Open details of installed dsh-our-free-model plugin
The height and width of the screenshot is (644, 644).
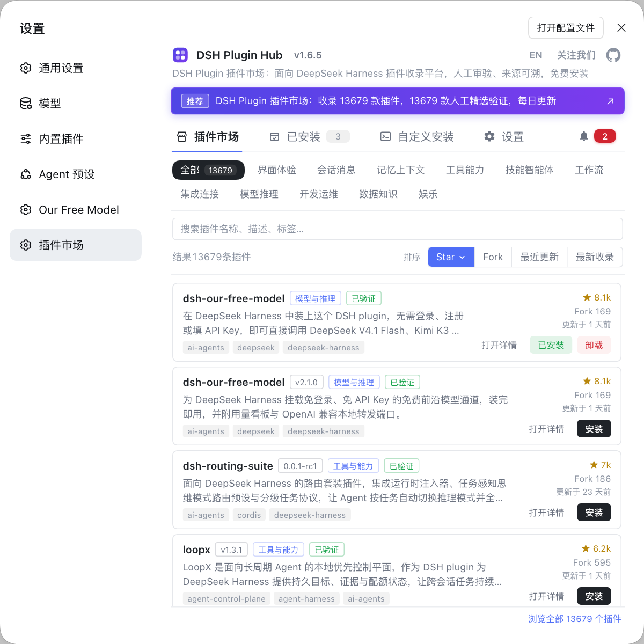[x=499, y=345]
